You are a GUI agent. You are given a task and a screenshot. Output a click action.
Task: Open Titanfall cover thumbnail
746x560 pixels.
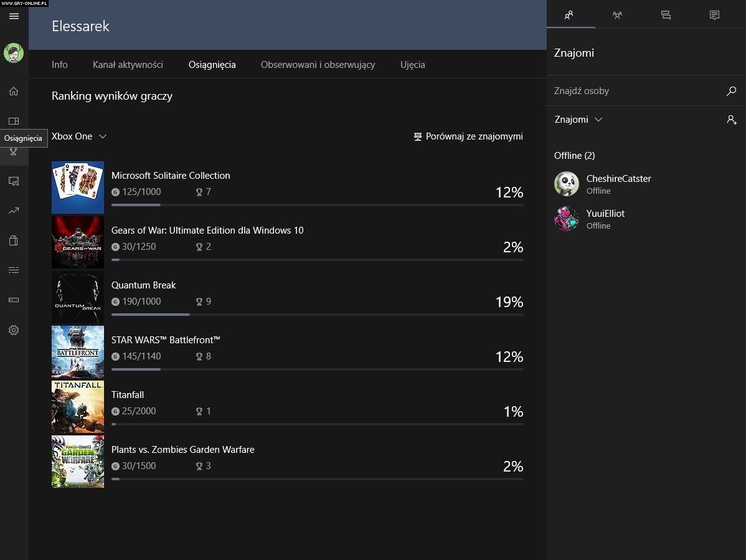click(78, 406)
